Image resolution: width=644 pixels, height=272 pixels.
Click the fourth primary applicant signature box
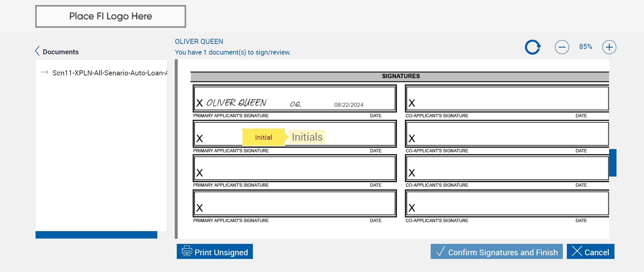(294, 203)
